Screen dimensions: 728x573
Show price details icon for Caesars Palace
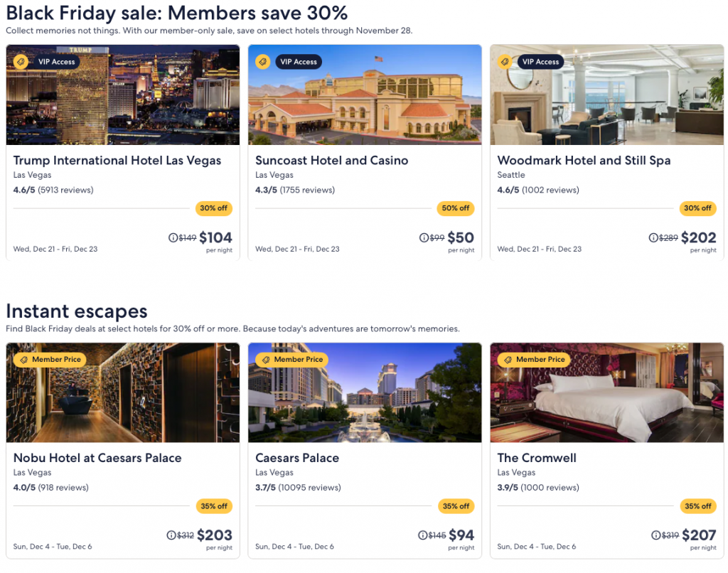tap(424, 535)
